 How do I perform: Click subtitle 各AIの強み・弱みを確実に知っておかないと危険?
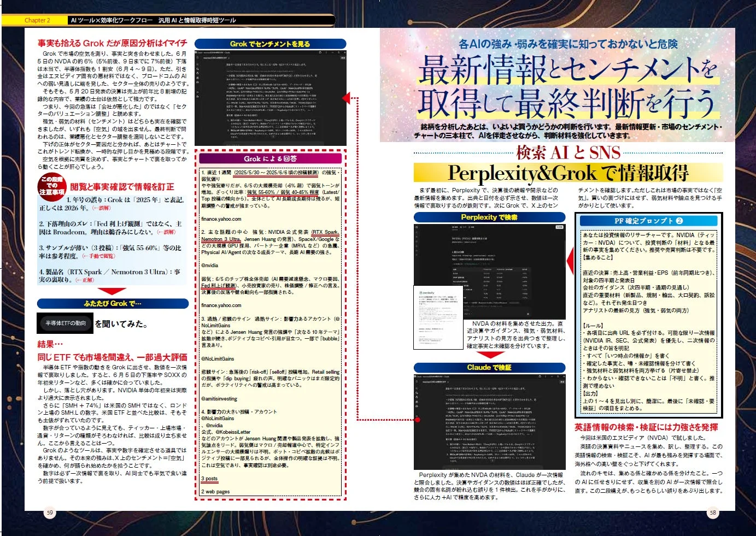point(568,44)
